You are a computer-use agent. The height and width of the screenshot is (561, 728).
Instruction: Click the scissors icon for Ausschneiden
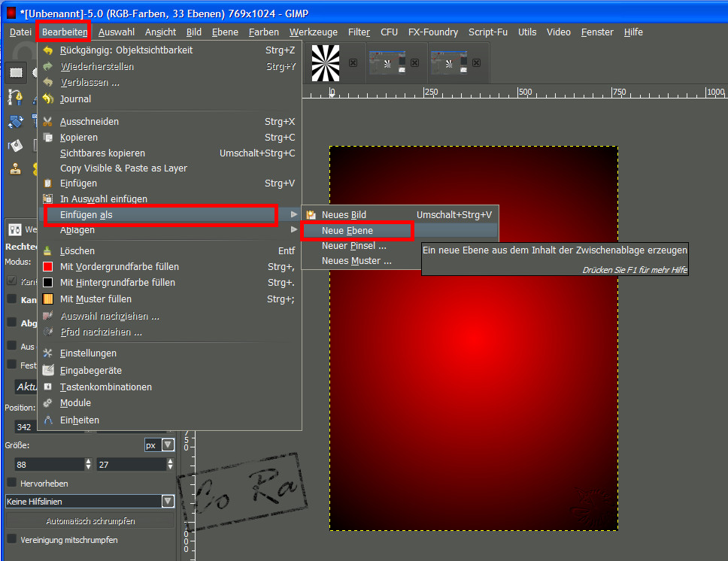point(48,122)
